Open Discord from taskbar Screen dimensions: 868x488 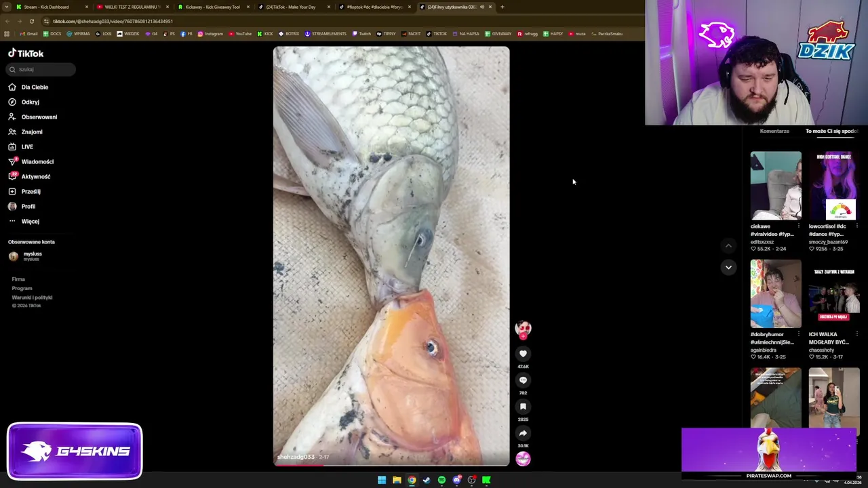[x=457, y=480]
